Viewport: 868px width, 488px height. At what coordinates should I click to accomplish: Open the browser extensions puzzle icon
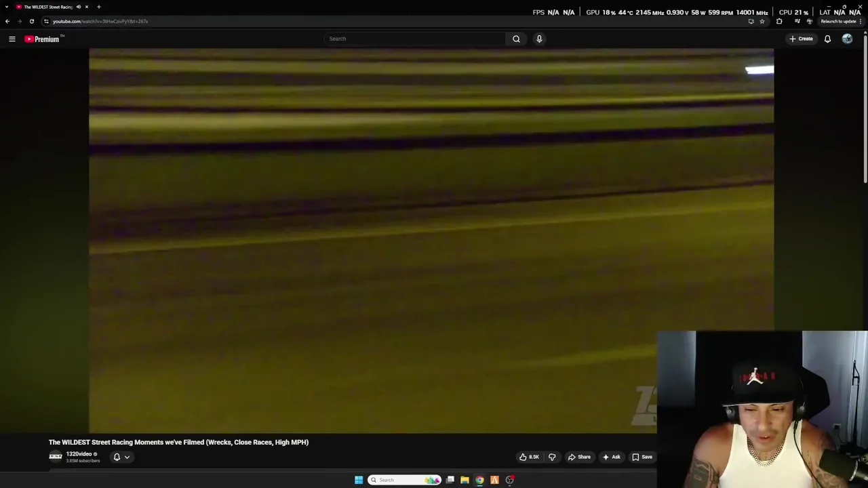tap(779, 21)
